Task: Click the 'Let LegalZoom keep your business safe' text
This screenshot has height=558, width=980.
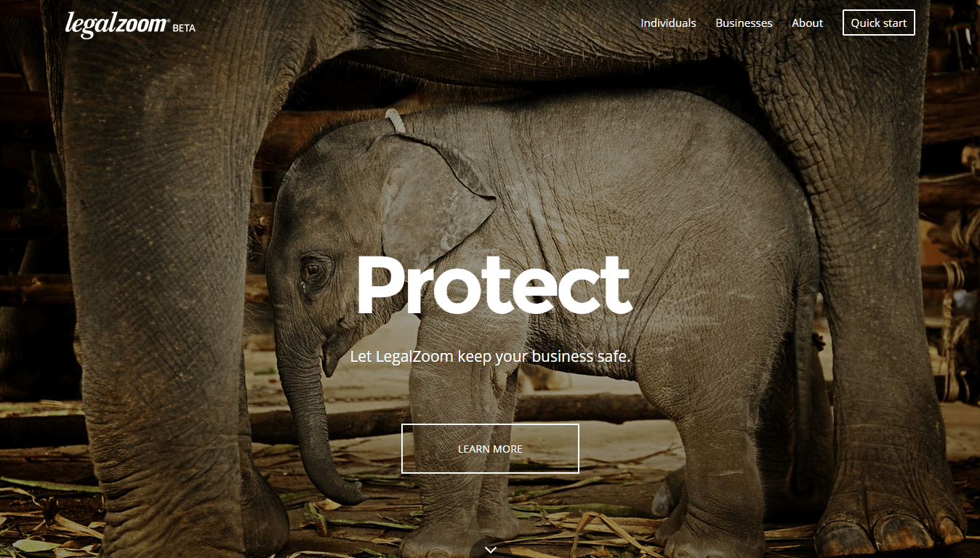Action: (490, 356)
